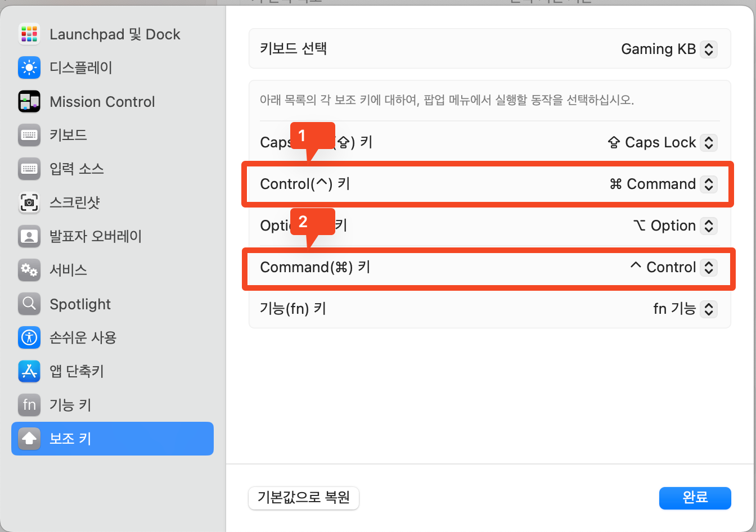Select the Launchpad 및 Dock sidebar icon
The height and width of the screenshot is (532, 756).
pyautogui.click(x=29, y=34)
